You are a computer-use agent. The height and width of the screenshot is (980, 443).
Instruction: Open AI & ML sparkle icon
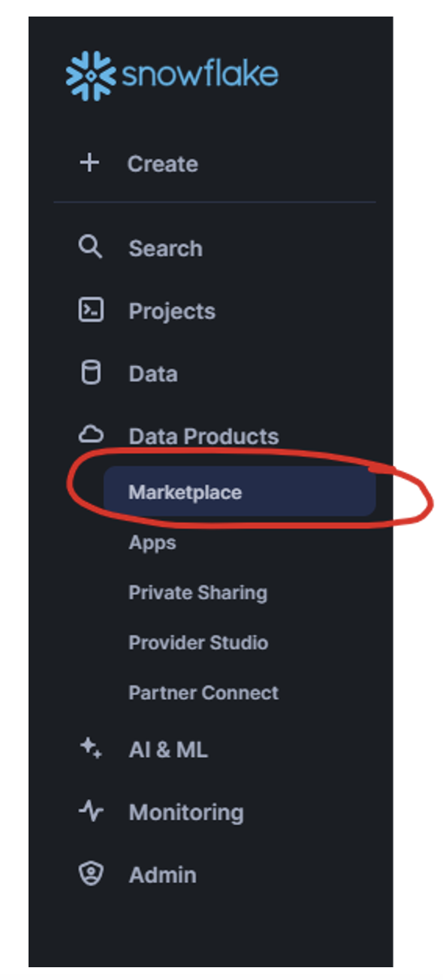pyautogui.click(x=89, y=749)
